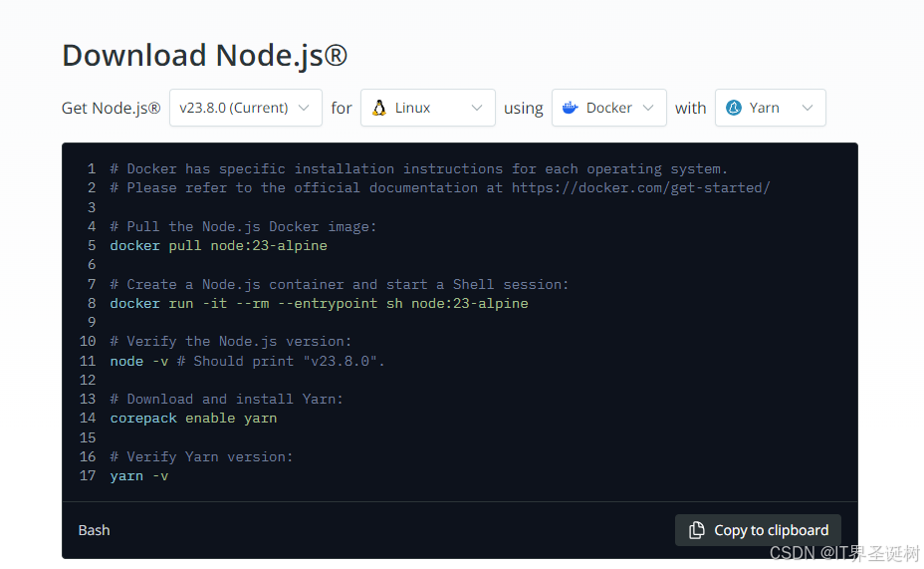The width and height of the screenshot is (924, 569).
Task: Click the "yarn -v" command line
Action: tap(139, 476)
